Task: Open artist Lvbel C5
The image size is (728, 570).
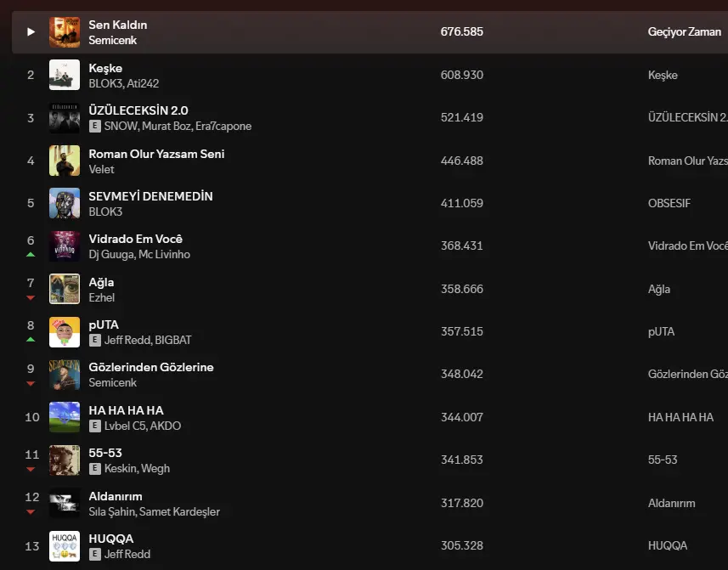Action: tap(125, 426)
